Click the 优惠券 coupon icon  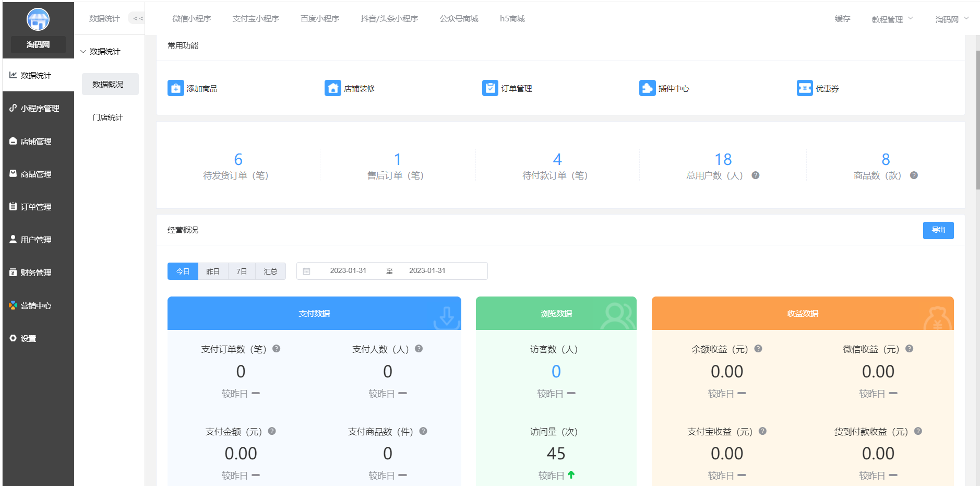pyautogui.click(x=804, y=88)
